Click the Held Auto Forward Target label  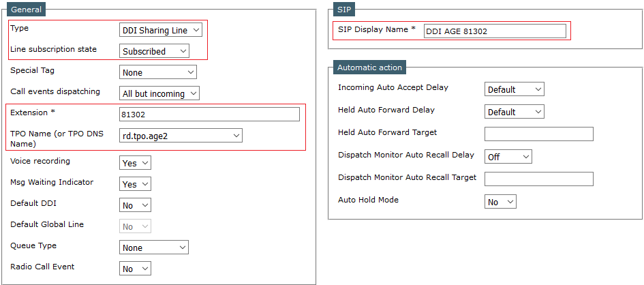(387, 132)
